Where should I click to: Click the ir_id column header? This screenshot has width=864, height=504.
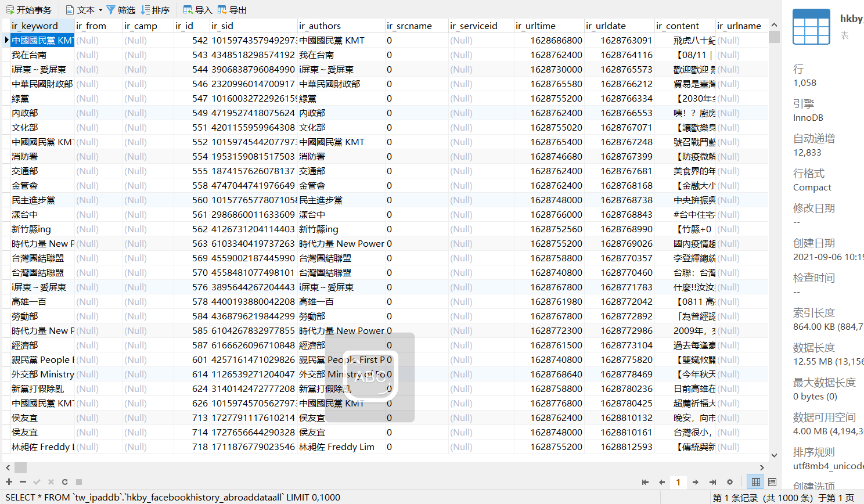pyautogui.click(x=192, y=26)
